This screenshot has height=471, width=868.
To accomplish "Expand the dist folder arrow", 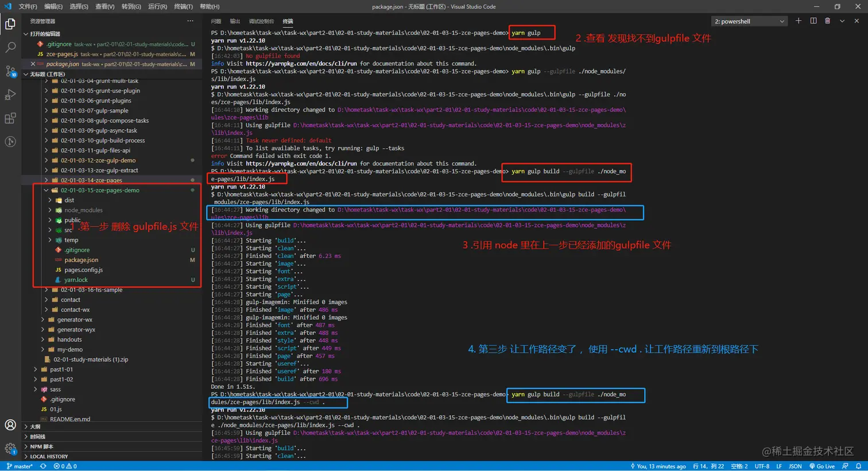I will click(51, 200).
